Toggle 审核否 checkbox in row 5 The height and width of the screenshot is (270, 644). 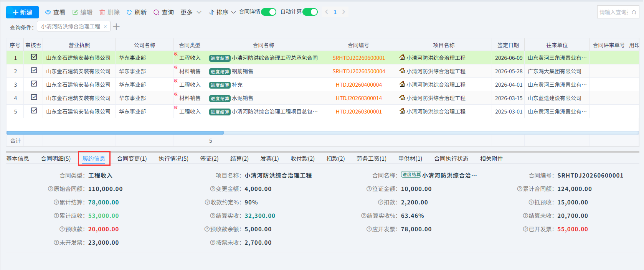34,110
